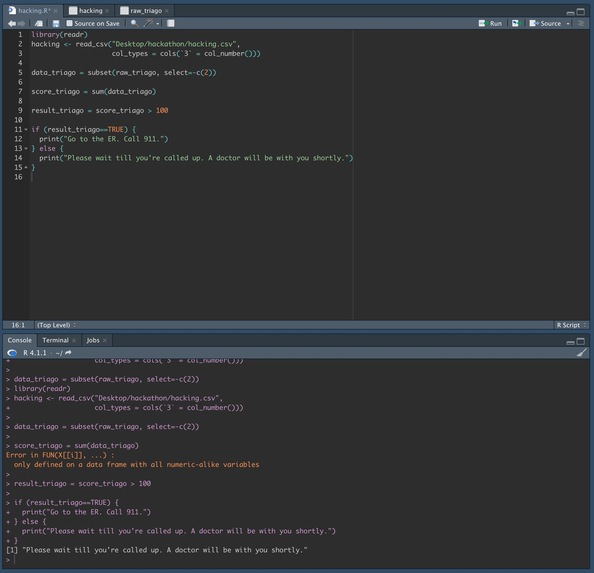Show the script in a new window
Viewport: 594px width, 573px height.
pos(38,23)
